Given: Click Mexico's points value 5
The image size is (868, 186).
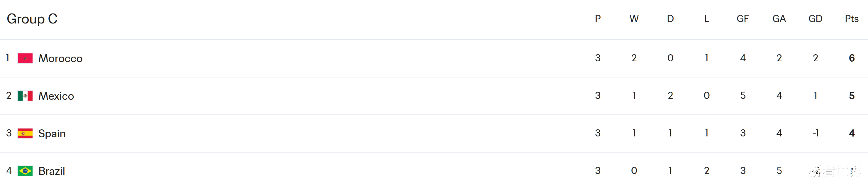Looking at the screenshot, I should pyautogui.click(x=852, y=96).
